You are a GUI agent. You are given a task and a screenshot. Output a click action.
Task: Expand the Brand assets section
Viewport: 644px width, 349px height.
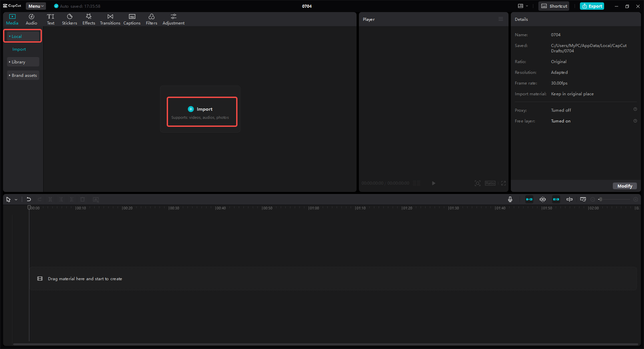pyautogui.click(x=23, y=75)
